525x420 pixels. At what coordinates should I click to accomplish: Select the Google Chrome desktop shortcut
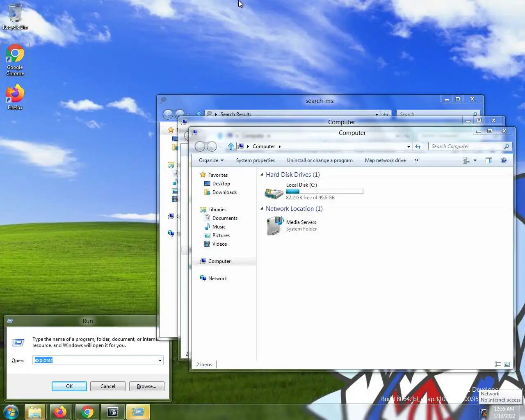pyautogui.click(x=15, y=60)
